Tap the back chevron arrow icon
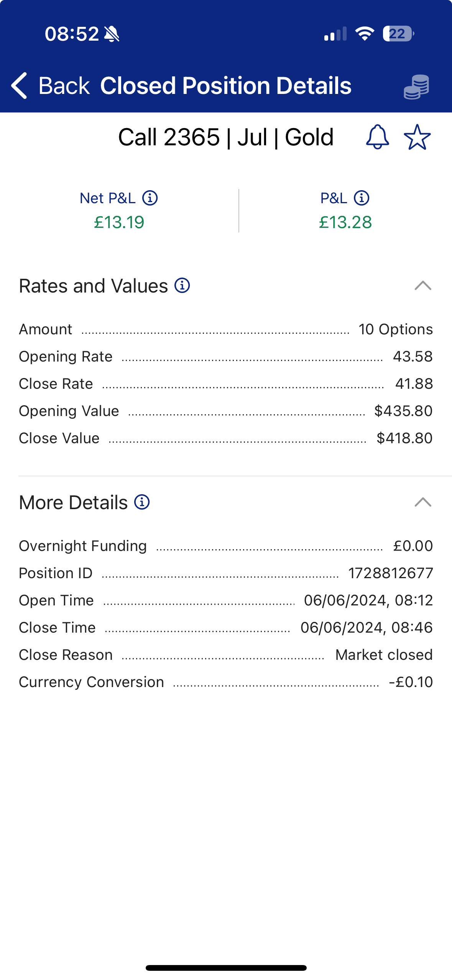 pyautogui.click(x=19, y=86)
